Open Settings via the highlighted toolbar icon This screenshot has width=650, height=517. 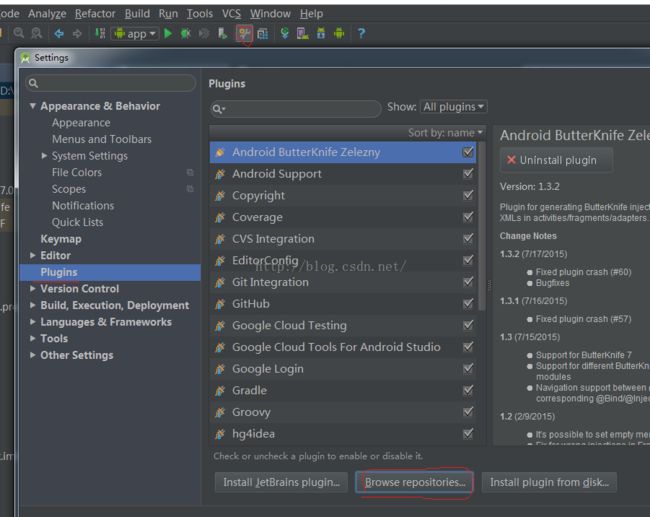[x=244, y=33]
